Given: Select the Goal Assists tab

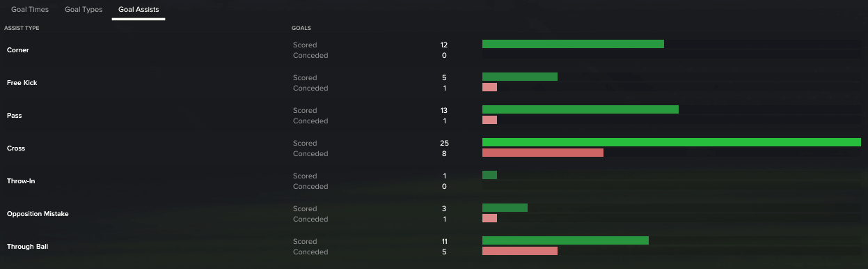Looking at the screenshot, I should click(139, 10).
